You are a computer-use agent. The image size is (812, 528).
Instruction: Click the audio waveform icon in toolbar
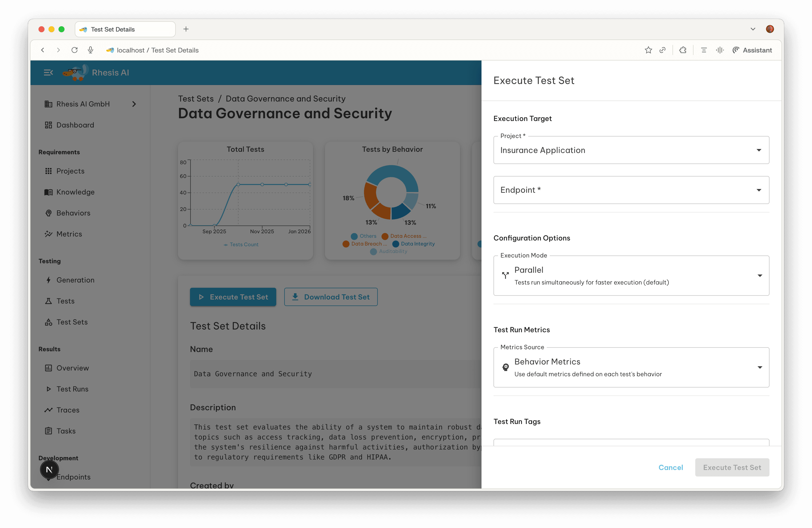(719, 50)
